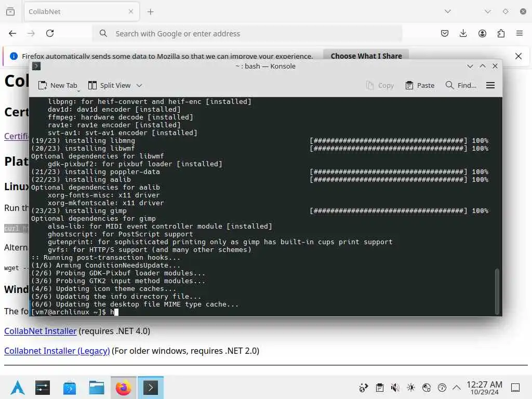This screenshot has height=399, width=532.
Task: Open Find in Konsole toolbar
Action: pos(461,86)
